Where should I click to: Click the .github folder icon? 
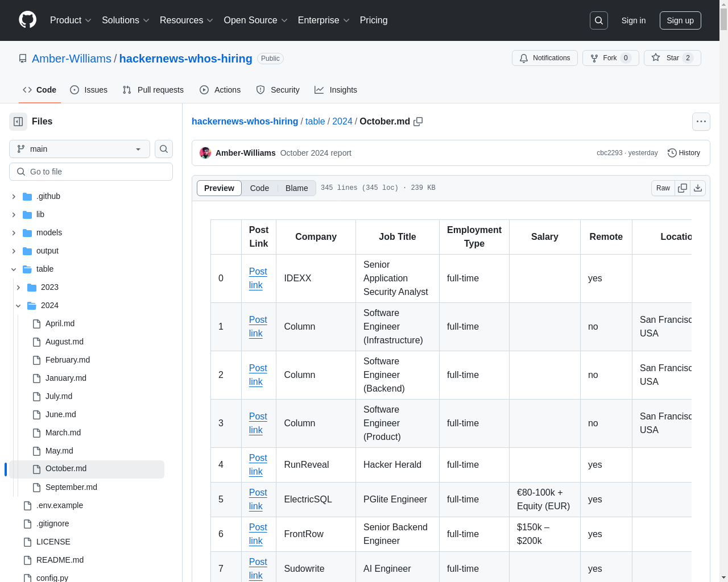coord(27,196)
